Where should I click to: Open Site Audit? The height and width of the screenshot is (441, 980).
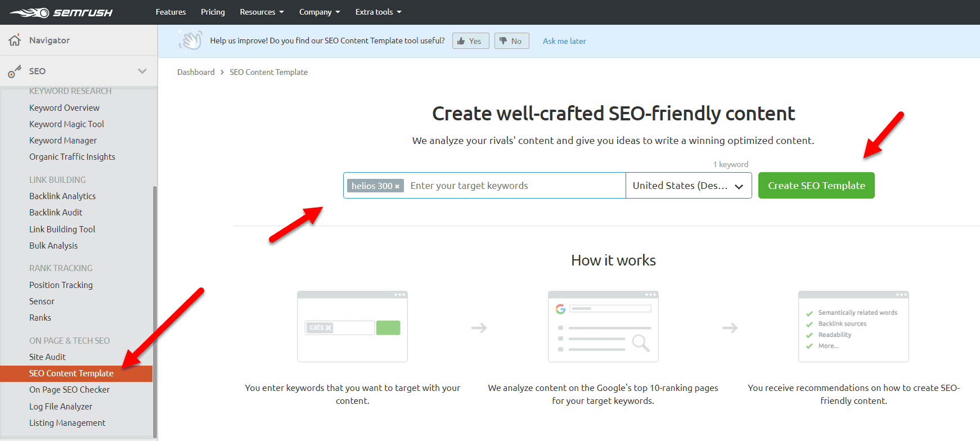(x=47, y=357)
